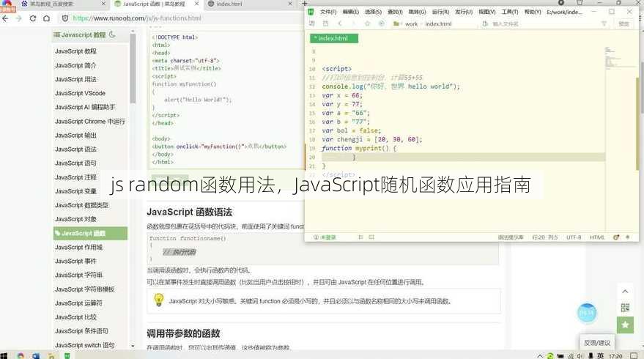The height and width of the screenshot is (359, 644).
Task: Click the code minimap in HBuilderX
Action: coord(620,57)
